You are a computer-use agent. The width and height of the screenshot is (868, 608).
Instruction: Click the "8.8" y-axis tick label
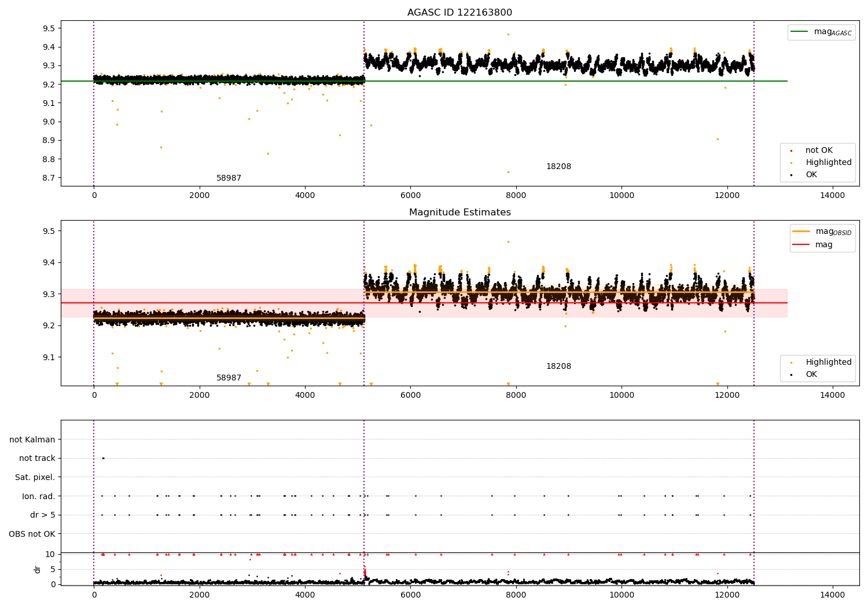pyautogui.click(x=49, y=159)
